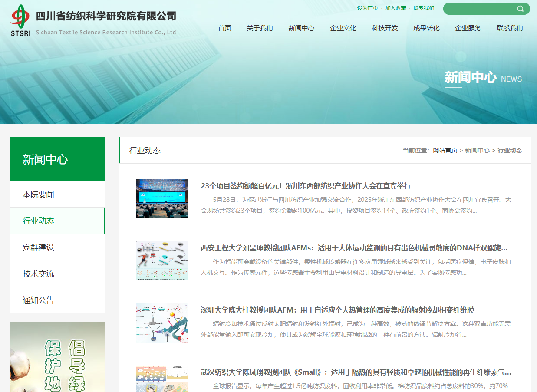Image resolution: width=537 pixels, height=392 pixels.
Task: Open the 成果转化 navigation item
Action: [x=426, y=28]
